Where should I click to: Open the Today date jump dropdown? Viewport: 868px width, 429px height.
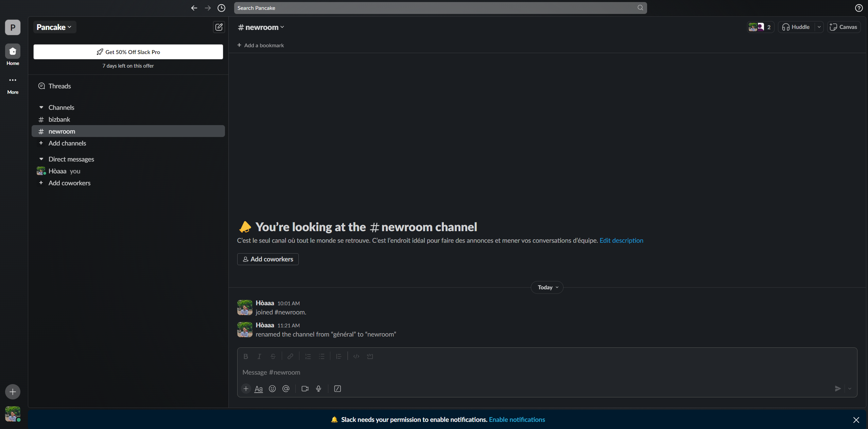(x=547, y=287)
